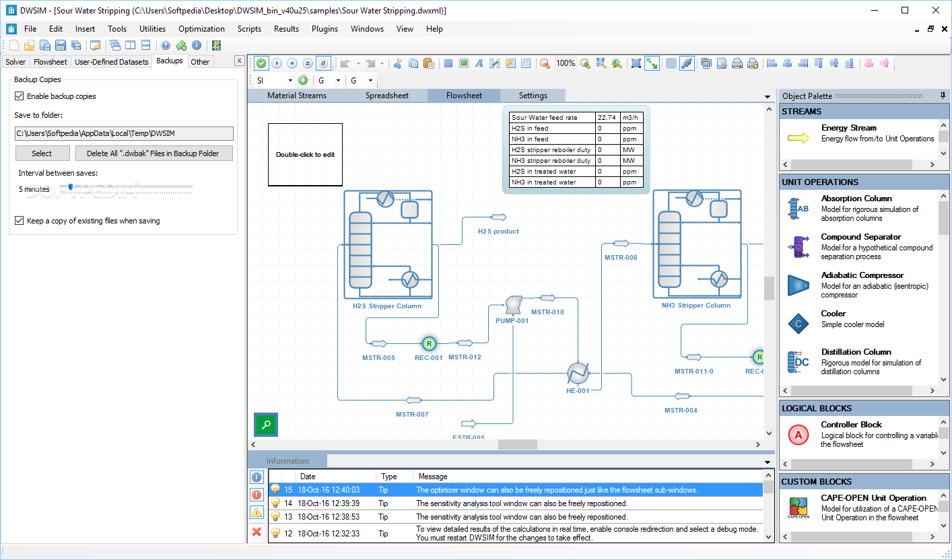Click the save floppy disk icon
This screenshot has width=952, height=560.
pos(61,45)
